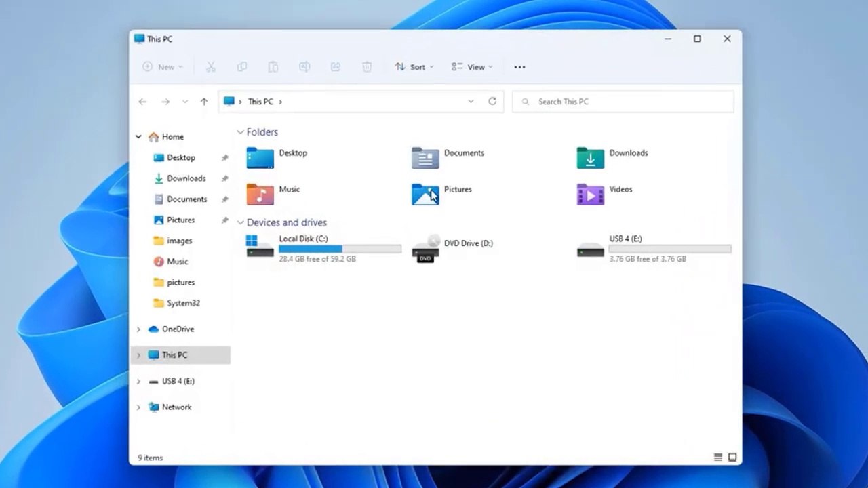Open the Sort dropdown menu
Image resolution: width=868 pixels, height=488 pixels.
414,67
